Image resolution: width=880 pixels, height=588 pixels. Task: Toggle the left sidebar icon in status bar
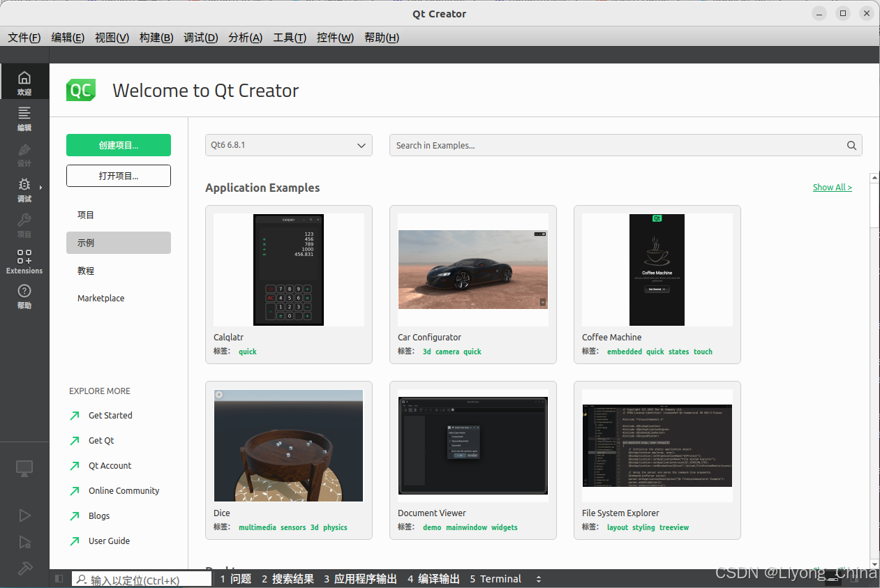click(59, 579)
